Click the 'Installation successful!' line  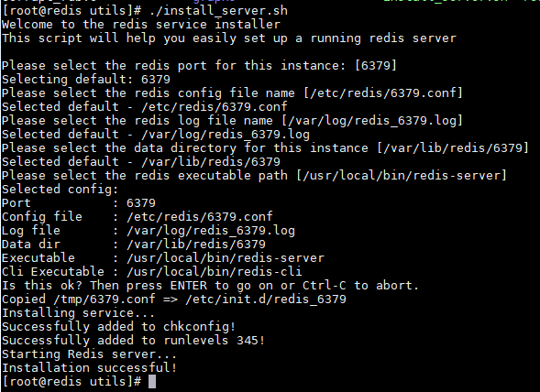pos(90,368)
